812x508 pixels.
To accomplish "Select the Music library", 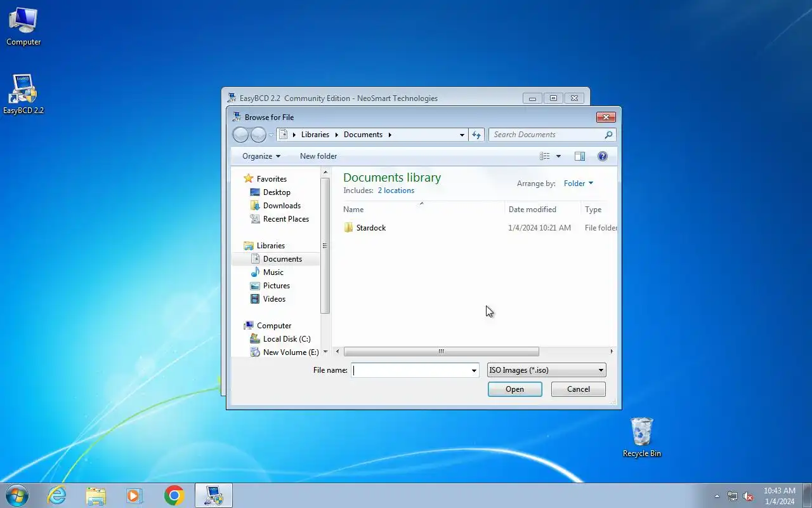I will click(x=273, y=272).
